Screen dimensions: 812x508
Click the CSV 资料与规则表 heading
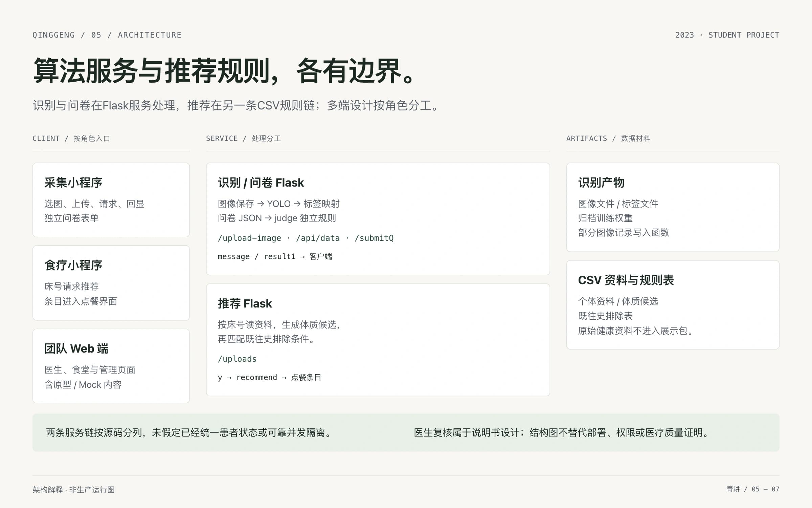[626, 280]
